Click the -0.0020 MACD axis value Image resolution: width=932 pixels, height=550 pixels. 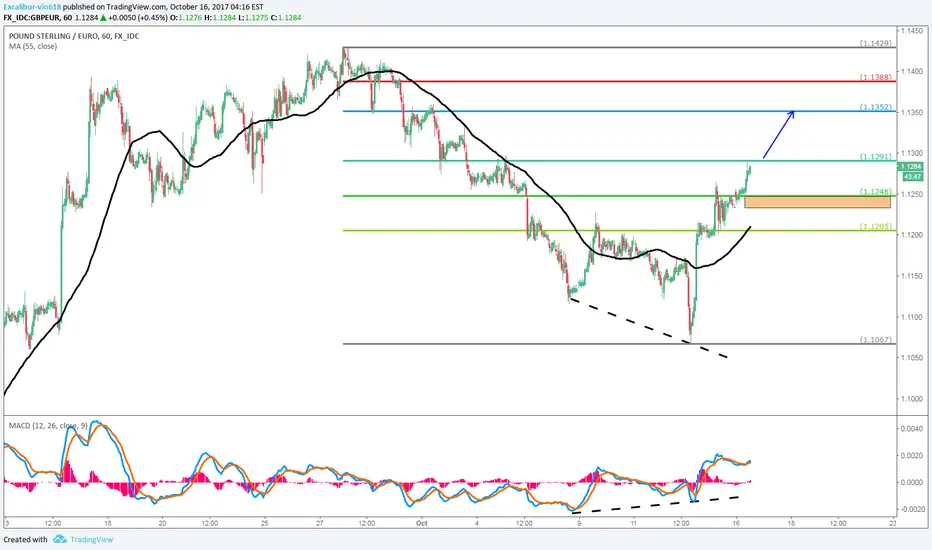point(911,509)
